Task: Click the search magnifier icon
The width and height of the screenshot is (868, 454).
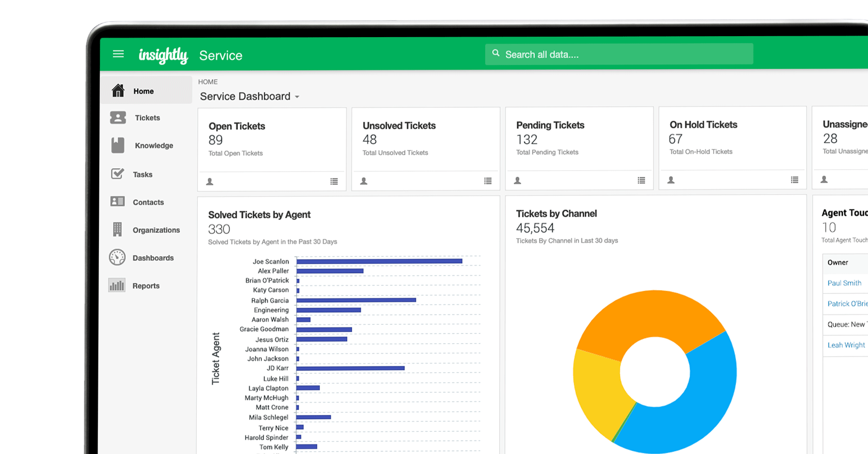Action: [x=496, y=53]
